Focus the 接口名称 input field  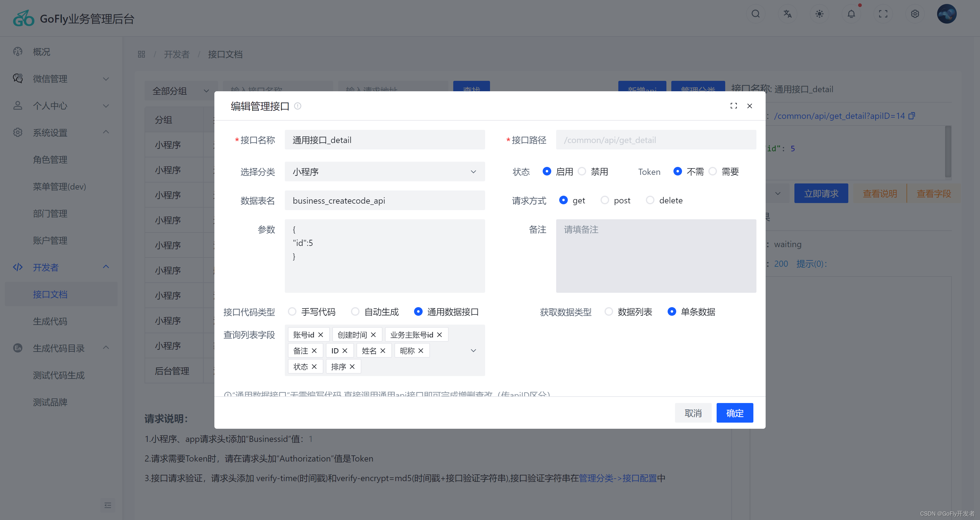385,140
